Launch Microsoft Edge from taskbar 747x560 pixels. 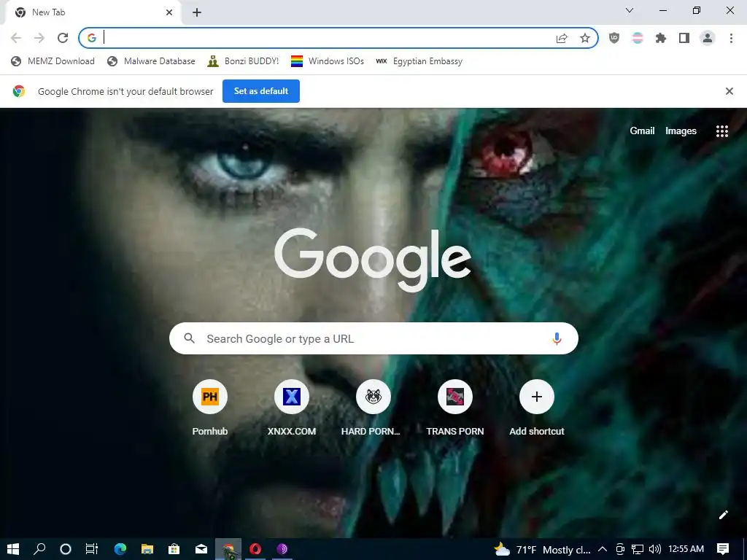click(120, 549)
